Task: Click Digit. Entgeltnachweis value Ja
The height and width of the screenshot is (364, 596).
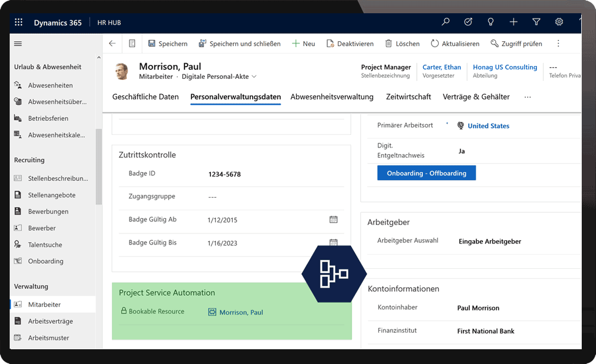Action: [462, 151]
